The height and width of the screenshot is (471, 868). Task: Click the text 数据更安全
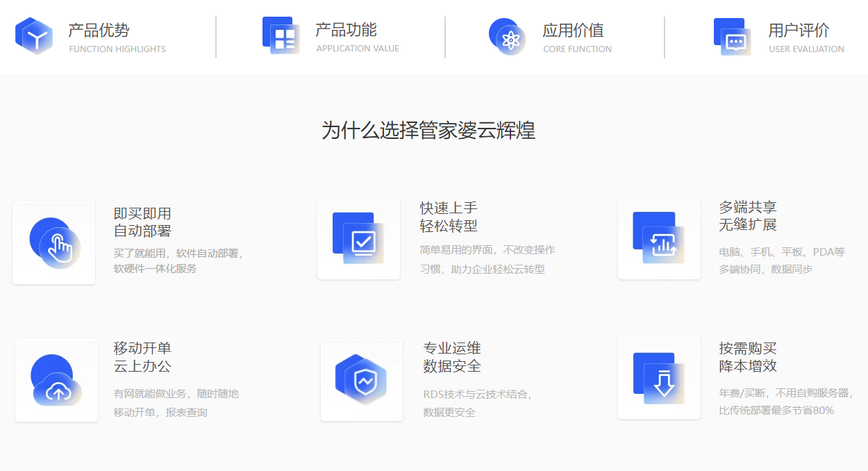449,413
